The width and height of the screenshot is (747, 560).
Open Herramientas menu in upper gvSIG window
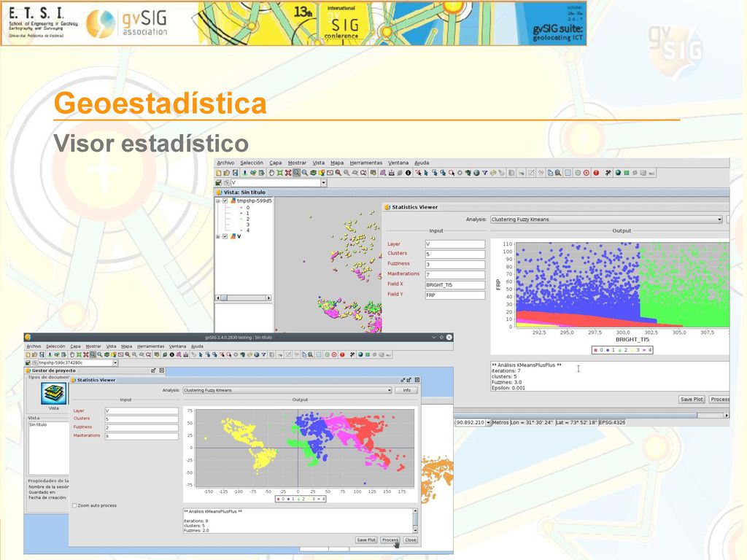366,163
